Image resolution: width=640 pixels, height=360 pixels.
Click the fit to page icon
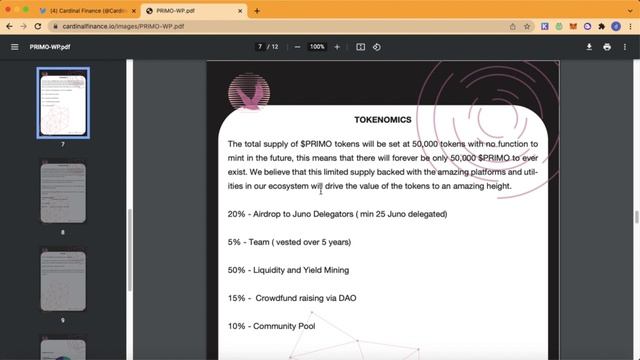pyautogui.click(x=360, y=47)
